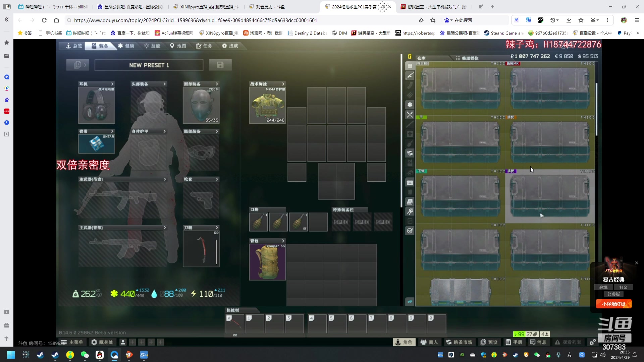Toggle the barter swap-arrows filter in stash

410,153
